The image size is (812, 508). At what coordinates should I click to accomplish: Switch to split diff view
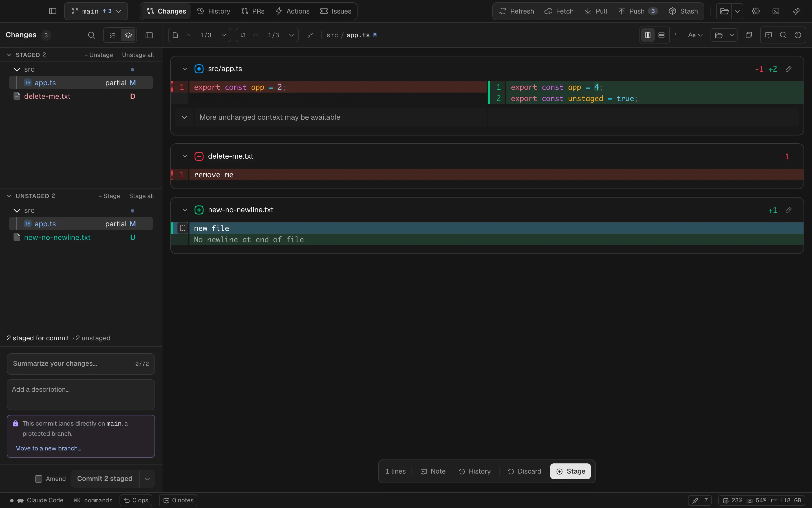click(x=648, y=35)
